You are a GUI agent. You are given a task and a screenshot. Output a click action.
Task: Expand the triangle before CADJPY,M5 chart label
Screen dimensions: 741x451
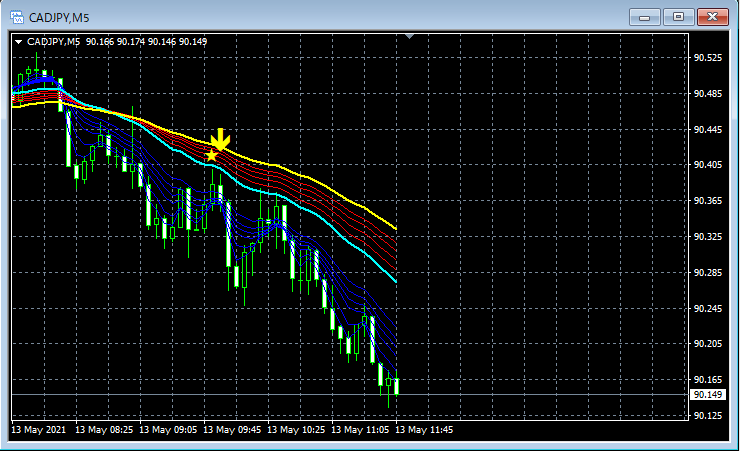pyautogui.click(x=18, y=42)
